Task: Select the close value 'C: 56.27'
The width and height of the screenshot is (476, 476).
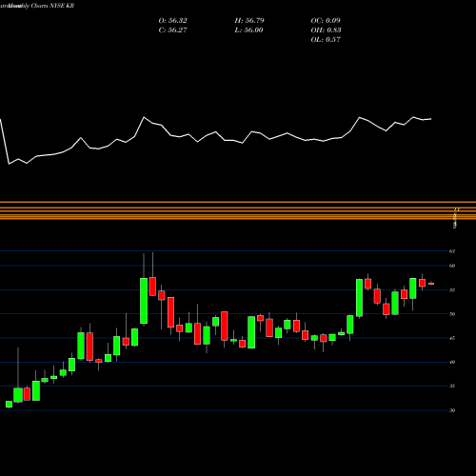Action: [172, 30]
